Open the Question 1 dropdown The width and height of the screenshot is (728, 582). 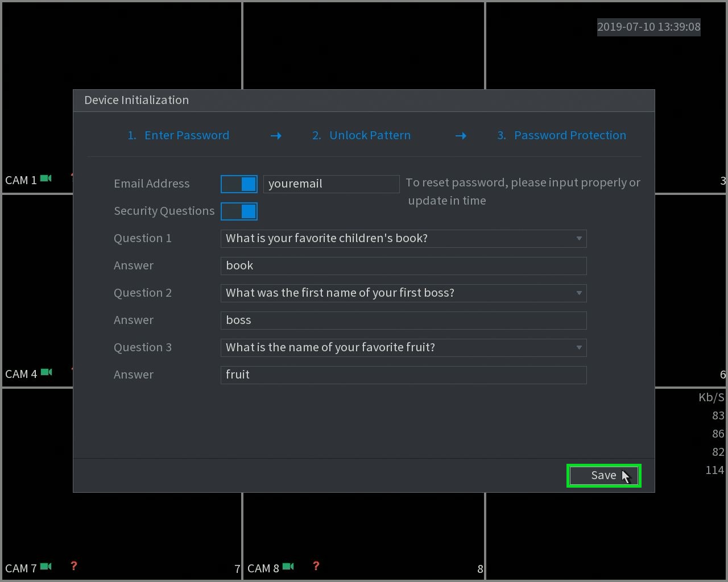[x=403, y=238]
